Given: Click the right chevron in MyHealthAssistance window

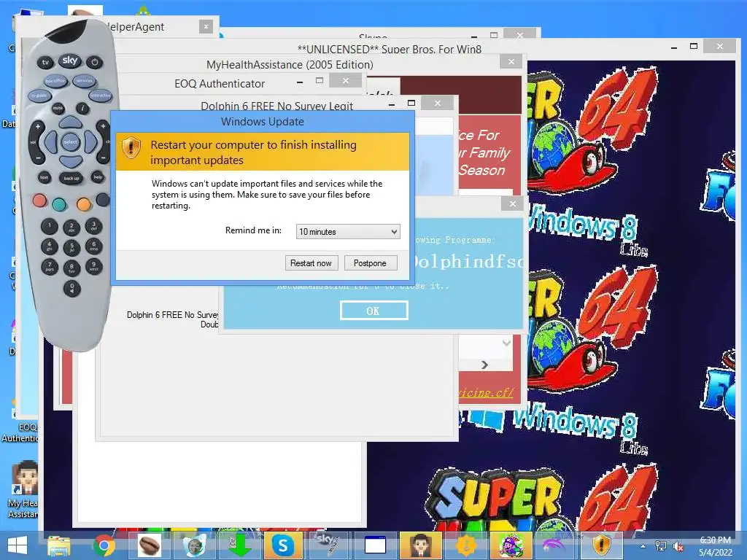Looking at the screenshot, I should click(x=484, y=365).
